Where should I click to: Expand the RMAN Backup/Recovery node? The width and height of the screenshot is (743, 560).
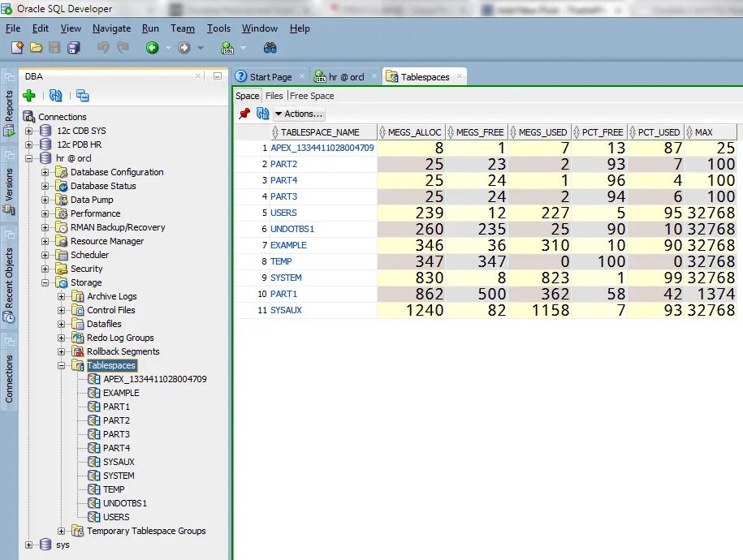(x=45, y=228)
